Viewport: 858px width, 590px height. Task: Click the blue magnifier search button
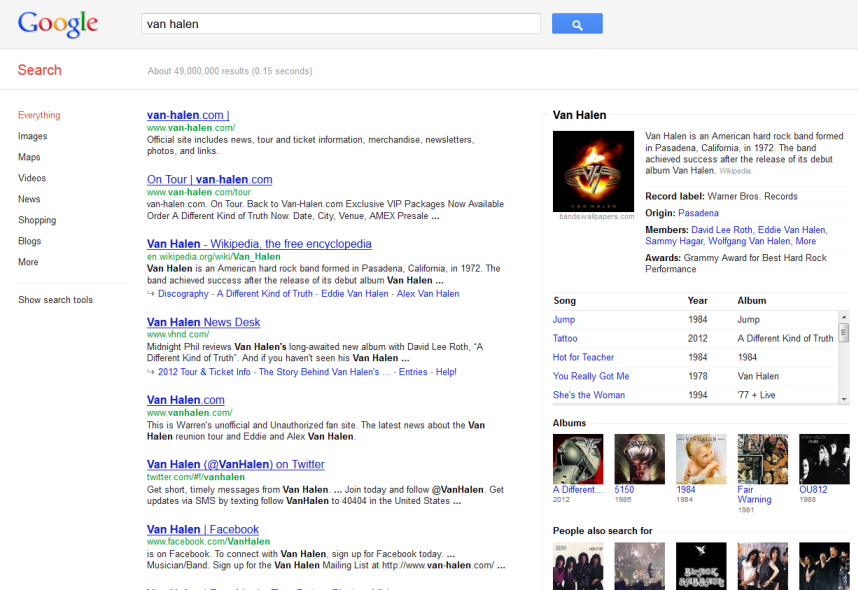[577, 24]
